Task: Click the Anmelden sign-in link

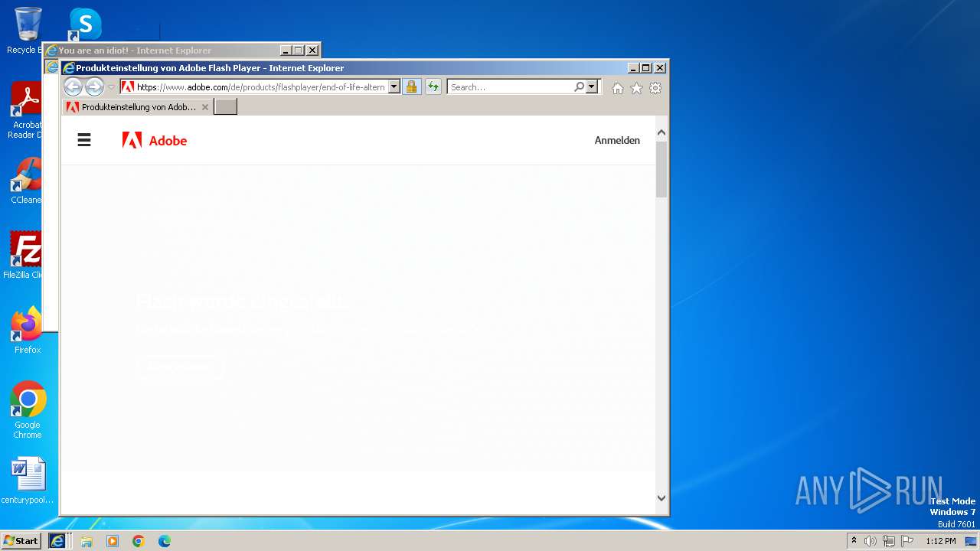Action: (617, 140)
